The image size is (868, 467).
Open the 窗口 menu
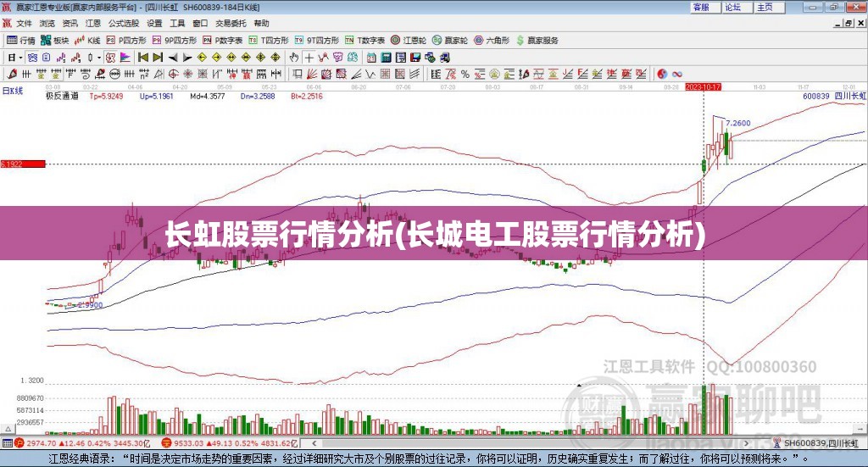(x=200, y=23)
